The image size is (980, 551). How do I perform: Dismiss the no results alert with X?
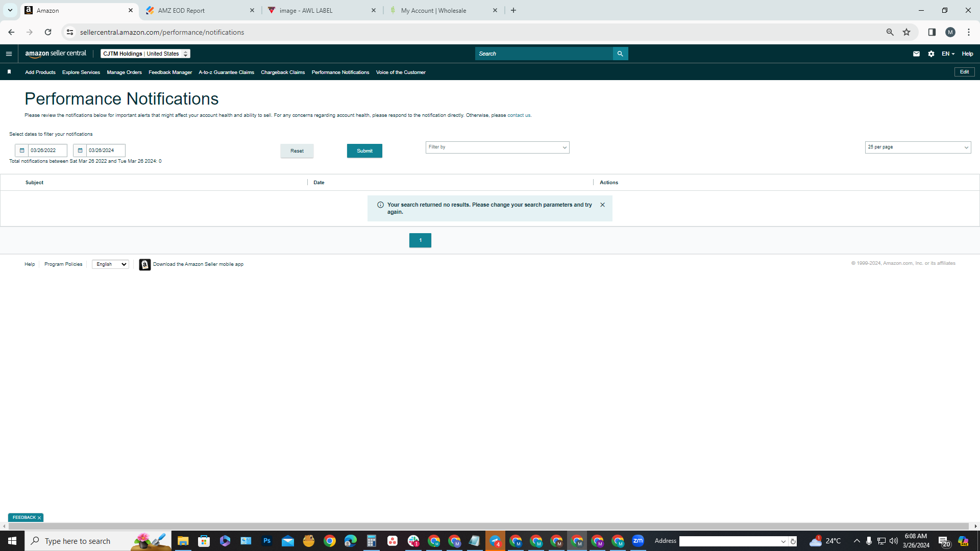pyautogui.click(x=602, y=205)
